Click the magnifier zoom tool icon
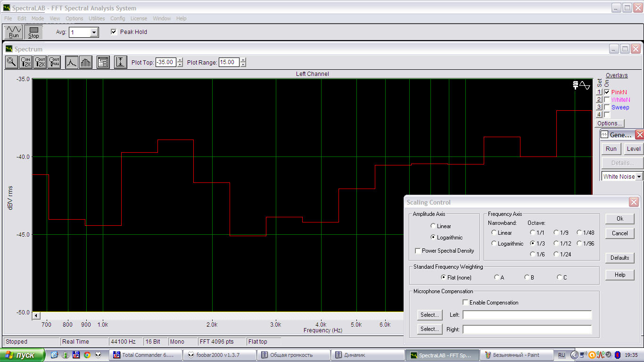The height and width of the screenshot is (362, 644). (11, 62)
